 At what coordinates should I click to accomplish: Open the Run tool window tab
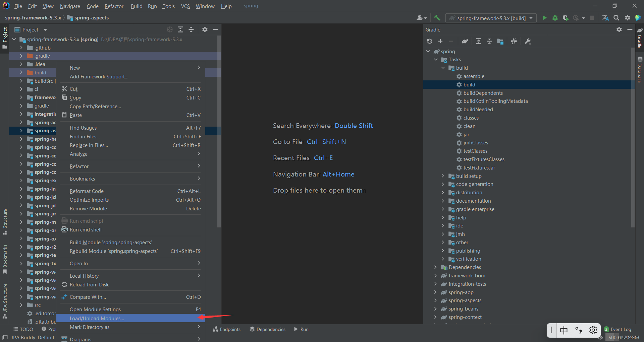tap(301, 329)
